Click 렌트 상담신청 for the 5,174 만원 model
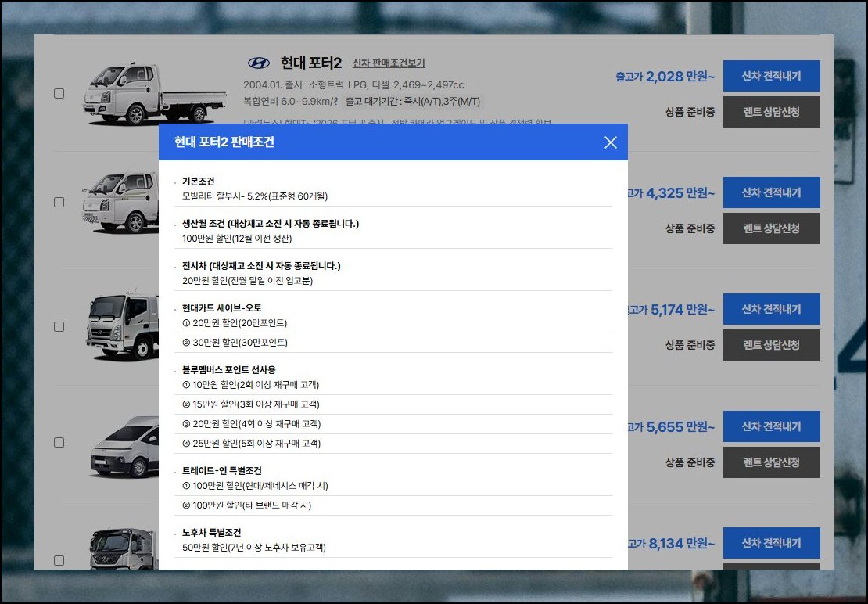 [771, 345]
